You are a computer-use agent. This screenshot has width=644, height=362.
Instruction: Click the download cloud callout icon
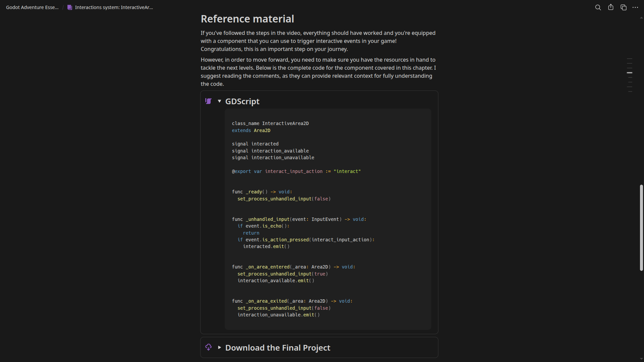tap(208, 347)
